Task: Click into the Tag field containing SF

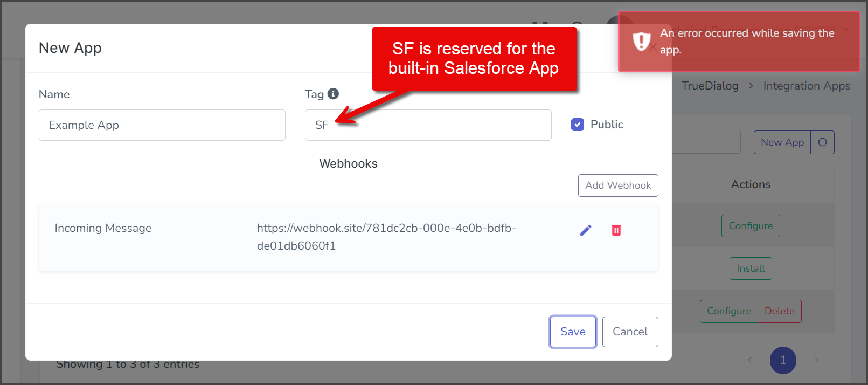Action: (x=428, y=125)
